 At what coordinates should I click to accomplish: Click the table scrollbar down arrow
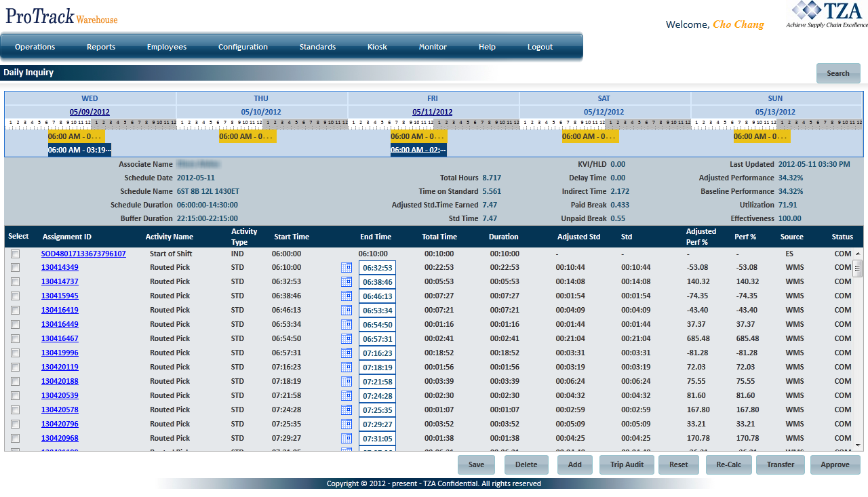858,445
